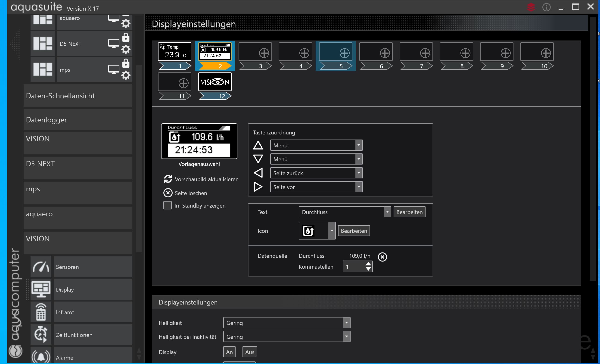Select the Zeitfunktionen timer icon
The height and width of the screenshot is (364, 600).
pyautogui.click(x=41, y=335)
